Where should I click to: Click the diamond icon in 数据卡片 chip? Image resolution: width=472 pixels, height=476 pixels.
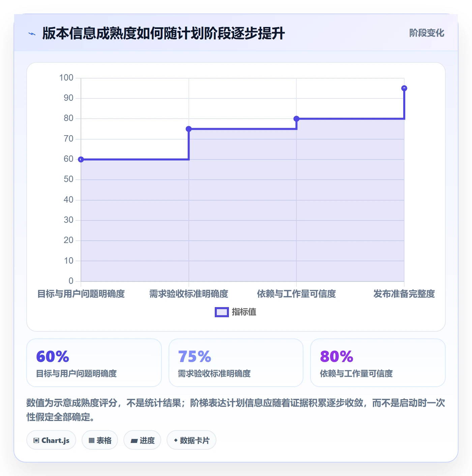click(x=176, y=440)
